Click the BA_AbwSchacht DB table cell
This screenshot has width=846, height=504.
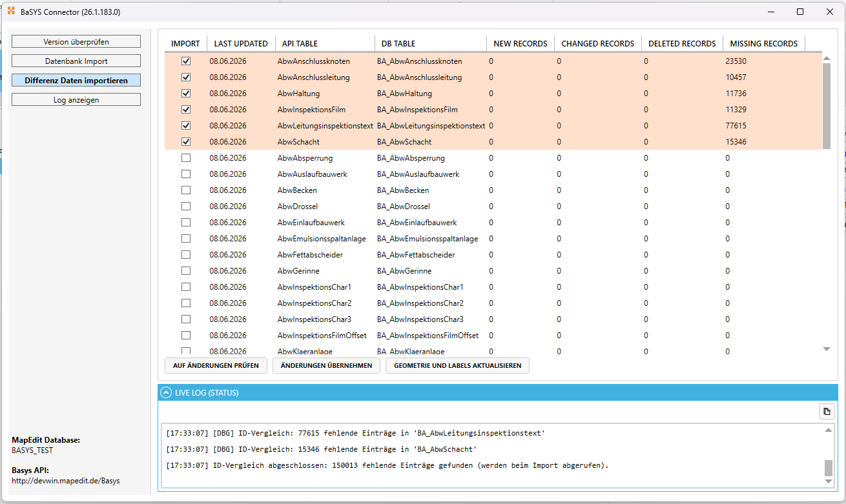(404, 142)
